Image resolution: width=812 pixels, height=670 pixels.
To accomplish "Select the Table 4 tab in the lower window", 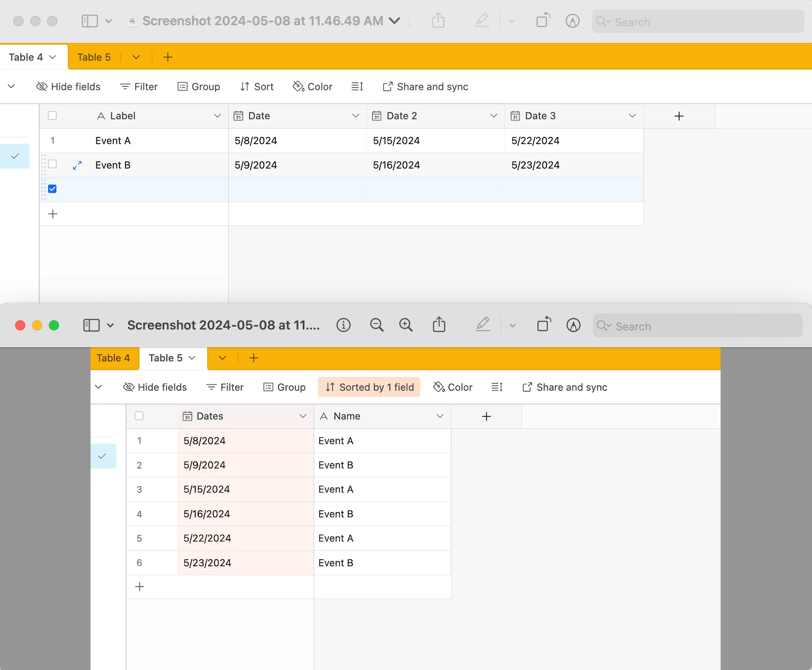I will click(x=113, y=358).
